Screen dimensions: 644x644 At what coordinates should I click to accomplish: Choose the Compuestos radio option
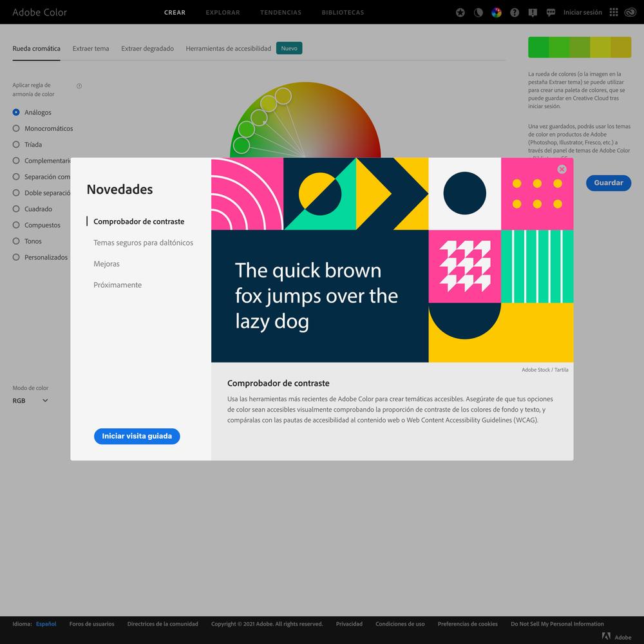pyautogui.click(x=16, y=225)
